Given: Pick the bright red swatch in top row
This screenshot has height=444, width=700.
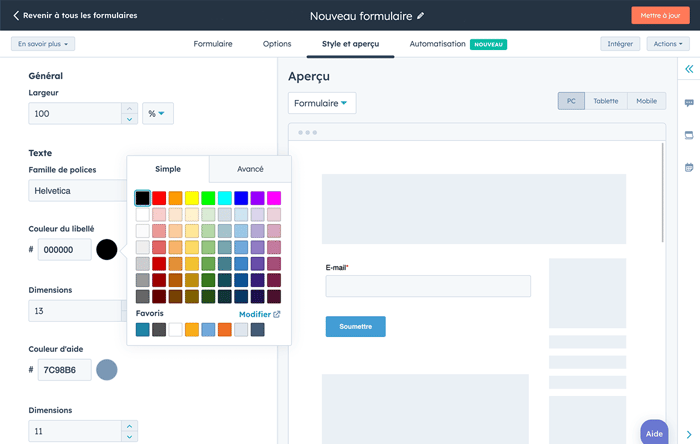Looking at the screenshot, I should pos(159,198).
